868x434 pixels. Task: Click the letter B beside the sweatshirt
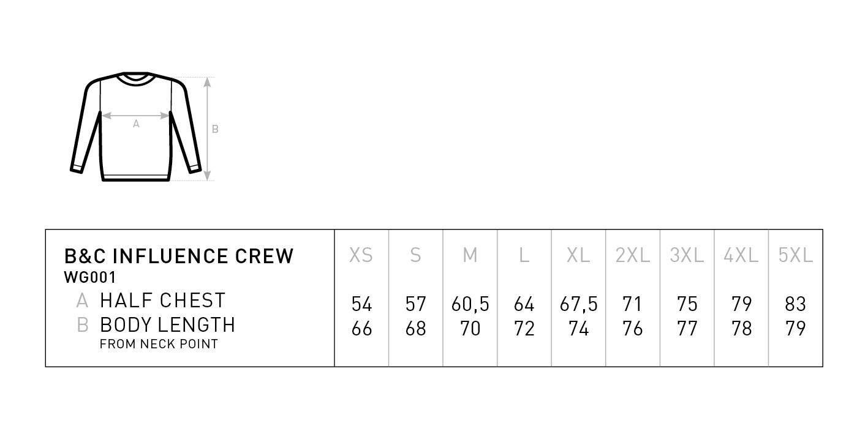215,129
